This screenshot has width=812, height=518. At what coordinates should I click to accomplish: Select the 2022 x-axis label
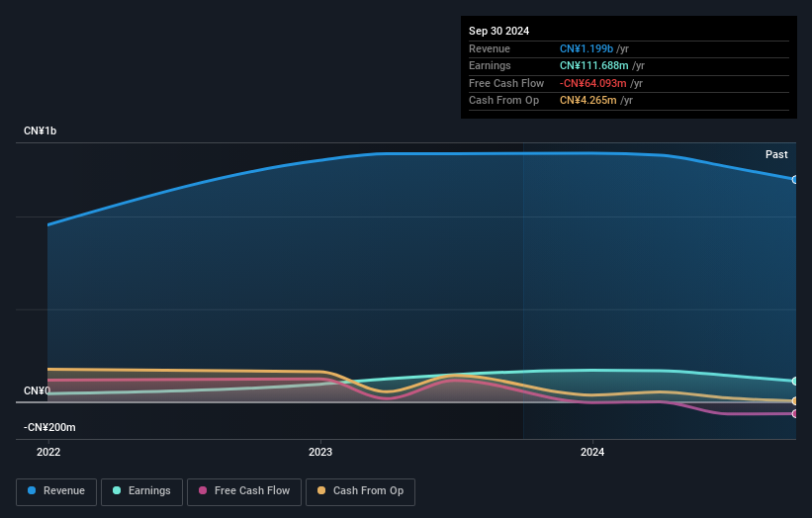(48, 452)
